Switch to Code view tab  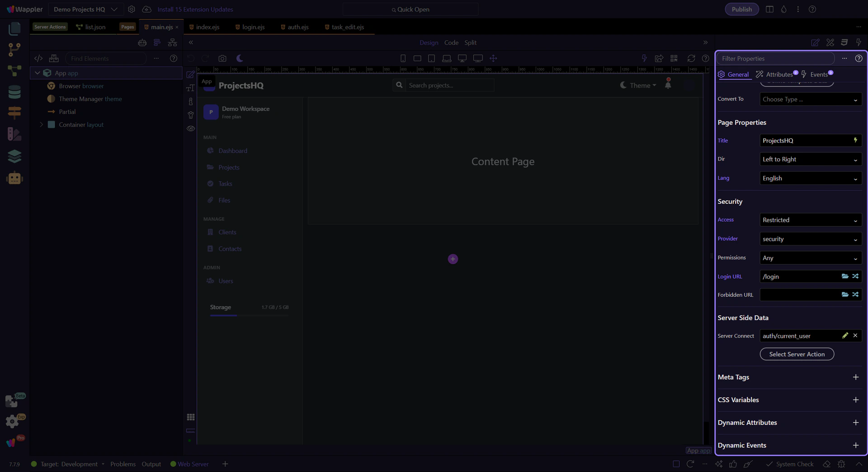coord(451,42)
